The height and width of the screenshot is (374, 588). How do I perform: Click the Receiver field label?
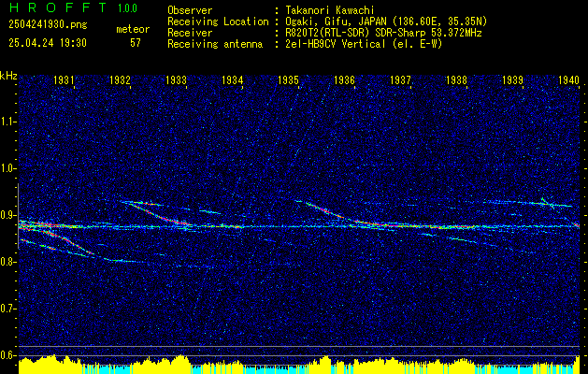190,33
